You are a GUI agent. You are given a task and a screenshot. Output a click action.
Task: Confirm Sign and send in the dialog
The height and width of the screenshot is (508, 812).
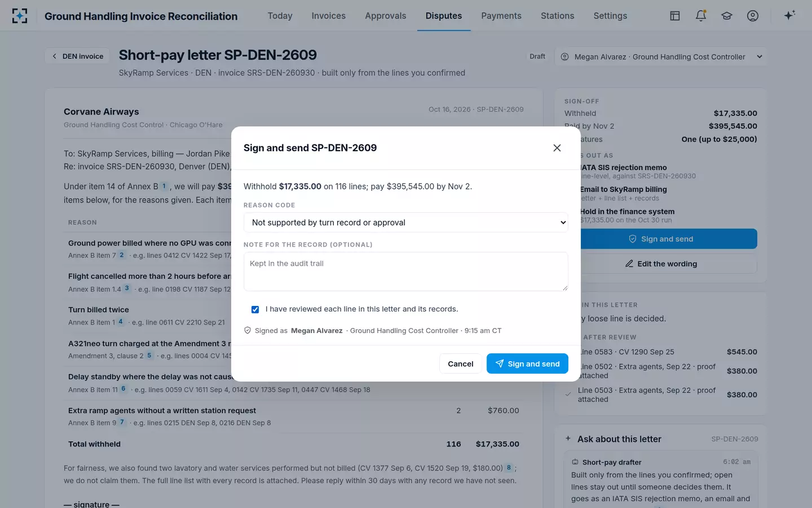[x=527, y=364]
